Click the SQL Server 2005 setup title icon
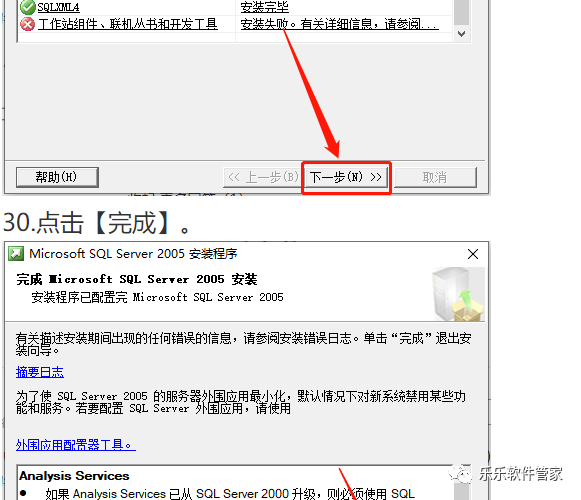Image resolution: width=581 pixels, height=500 pixels. click(16, 254)
